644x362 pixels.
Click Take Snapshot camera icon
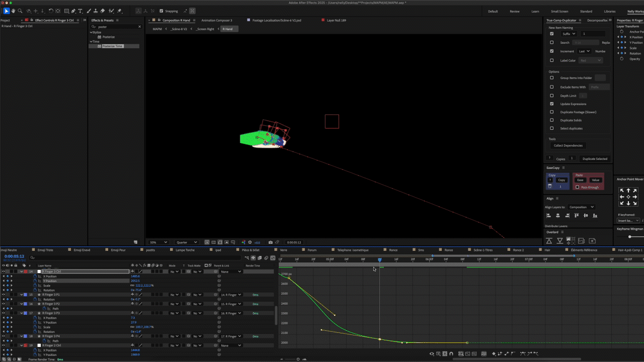click(x=271, y=242)
